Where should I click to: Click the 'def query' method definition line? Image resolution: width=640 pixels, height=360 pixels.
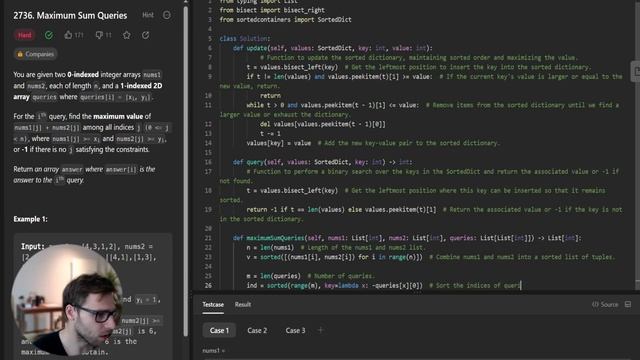click(322, 162)
